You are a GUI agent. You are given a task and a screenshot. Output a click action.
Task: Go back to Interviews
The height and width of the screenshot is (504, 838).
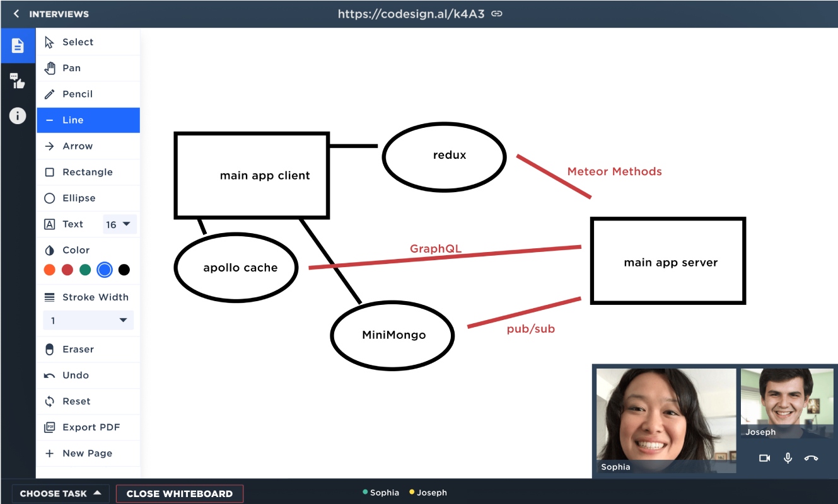pyautogui.click(x=51, y=14)
